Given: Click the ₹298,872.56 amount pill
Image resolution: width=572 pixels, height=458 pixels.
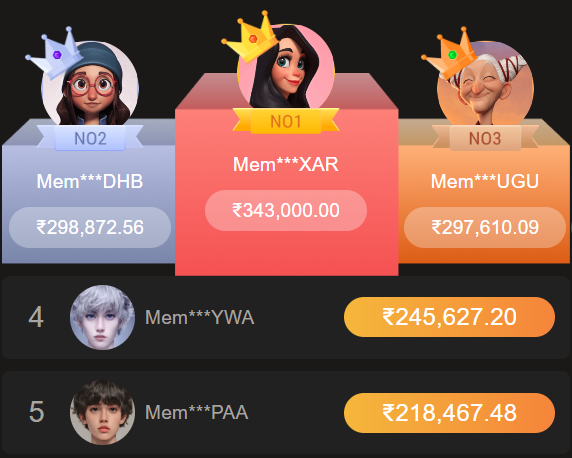Looking at the screenshot, I should click(90, 227).
